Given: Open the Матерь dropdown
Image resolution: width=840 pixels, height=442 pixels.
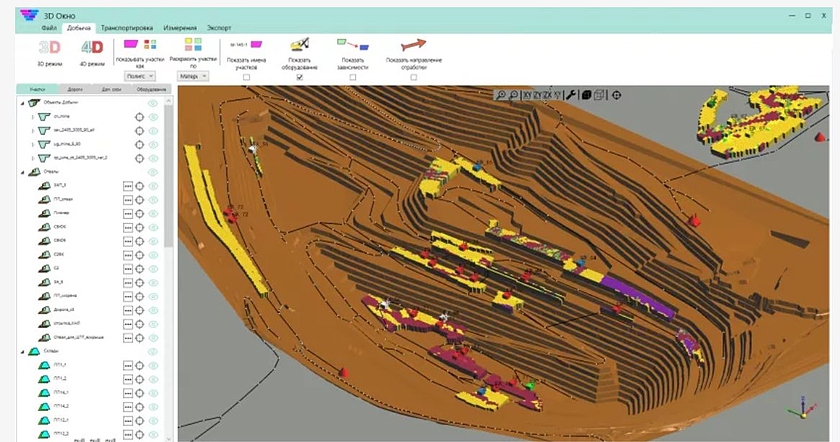Looking at the screenshot, I should tap(192, 75).
